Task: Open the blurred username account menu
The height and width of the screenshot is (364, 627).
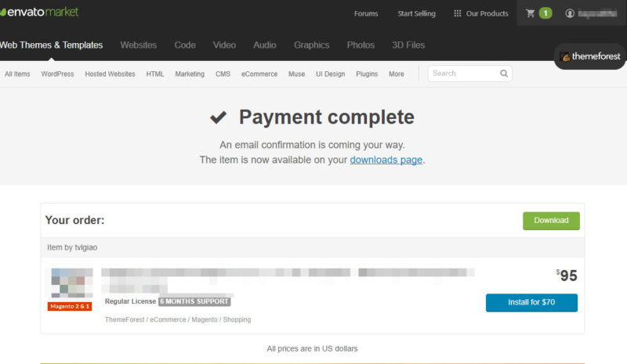Action: click(597, 13)
